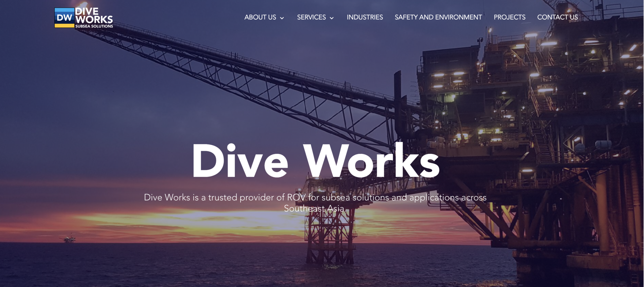Click the Dive Works logo
This screenshot has width=644, height=287.
pos(84,18)
